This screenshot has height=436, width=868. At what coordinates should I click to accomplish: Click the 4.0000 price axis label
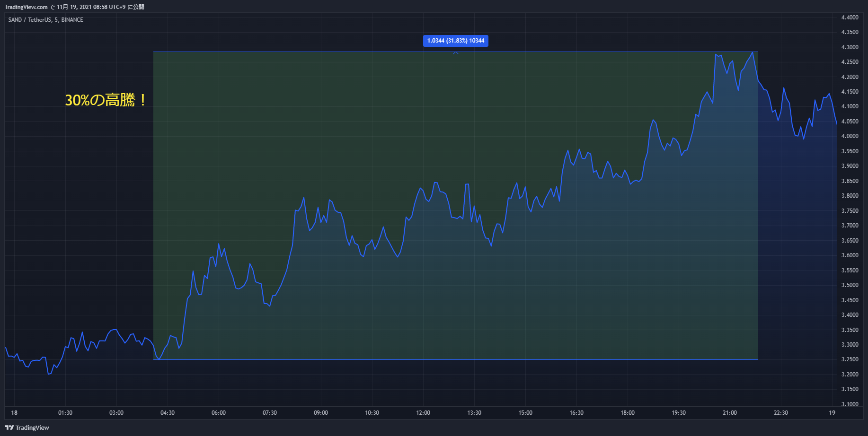[x=850, y=136]
